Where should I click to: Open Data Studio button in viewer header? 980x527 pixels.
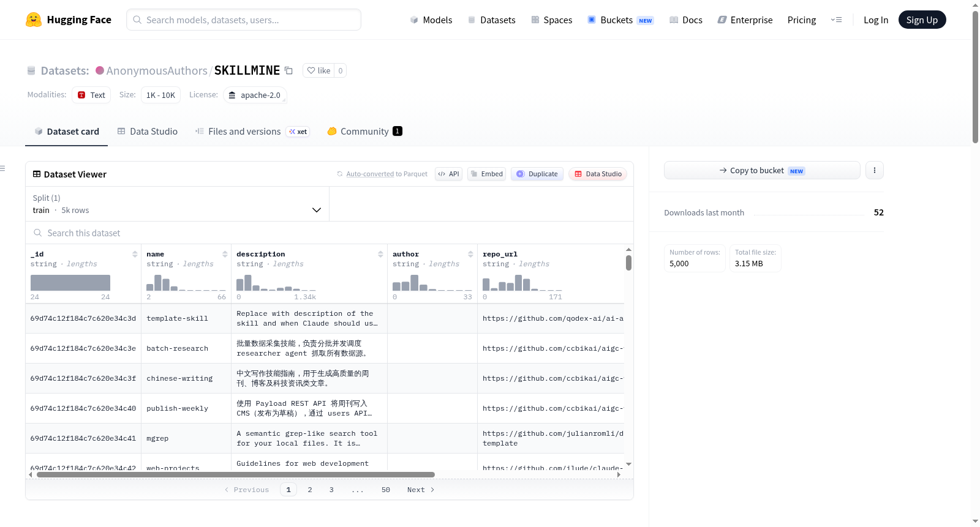(x=598, y=174)
